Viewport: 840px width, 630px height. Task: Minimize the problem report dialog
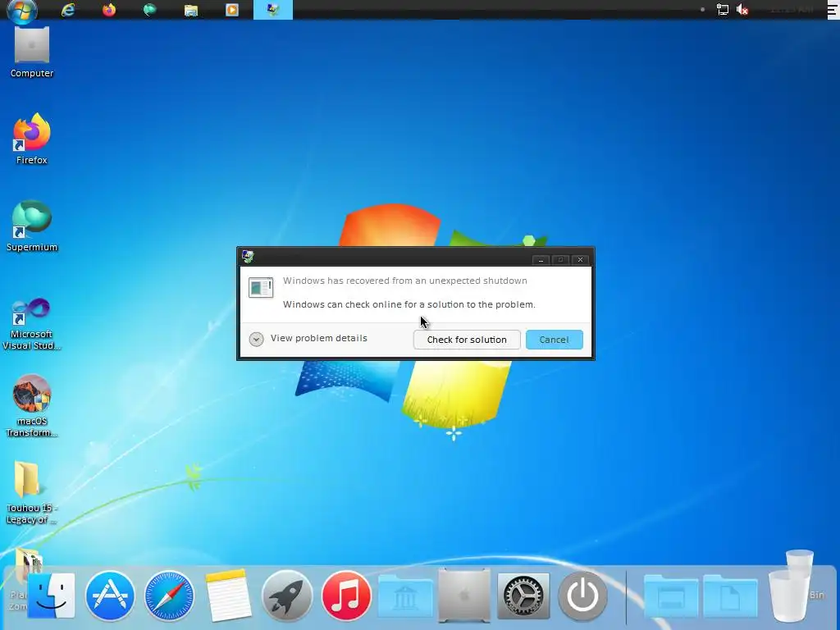tap(541, 260)
